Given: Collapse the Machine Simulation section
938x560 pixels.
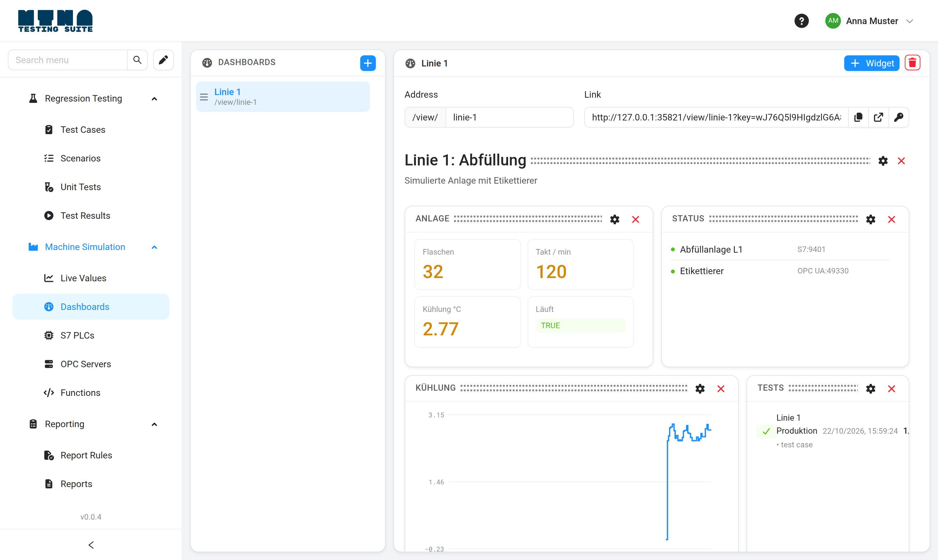Looking at the screenshot, I should click(154, 247).
